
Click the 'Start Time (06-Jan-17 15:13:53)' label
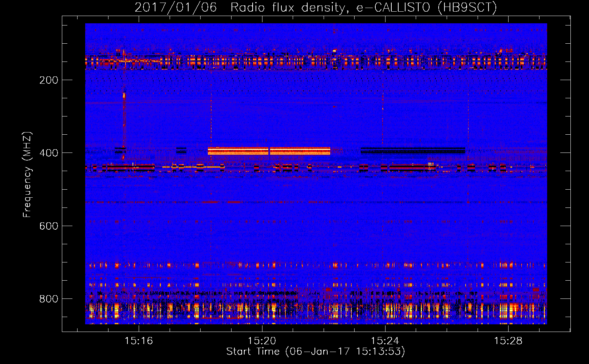[316, 351]
